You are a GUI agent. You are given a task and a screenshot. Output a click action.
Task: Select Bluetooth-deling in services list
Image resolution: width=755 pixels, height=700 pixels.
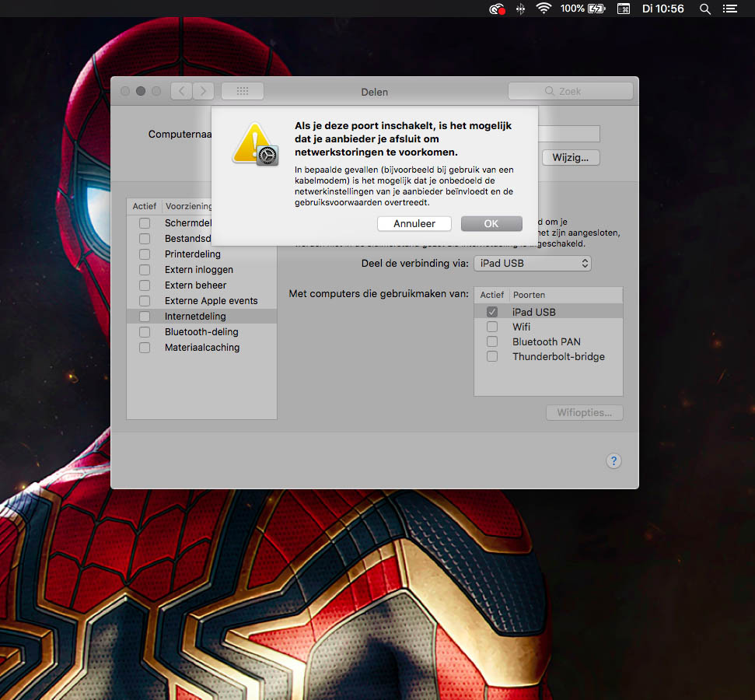tap(201, 332)
